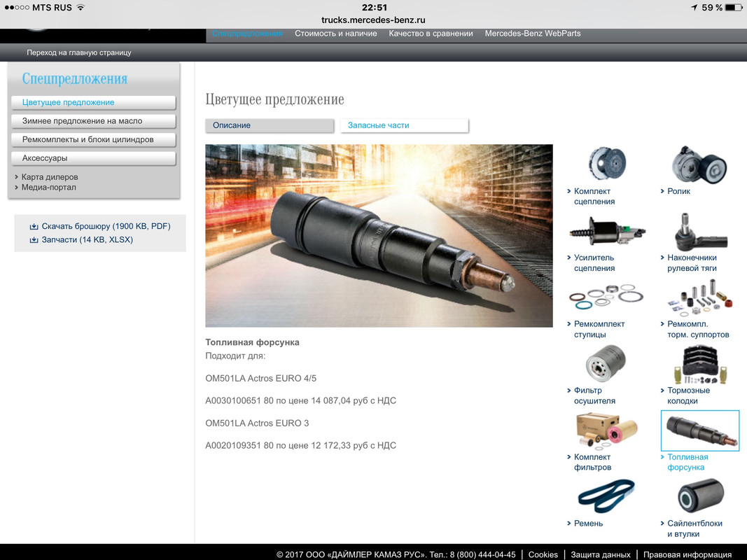Click the Цветущее предложение page heading
Viewport: 747px width, 560px height.
pyautogui.click(x=274, y=99)
